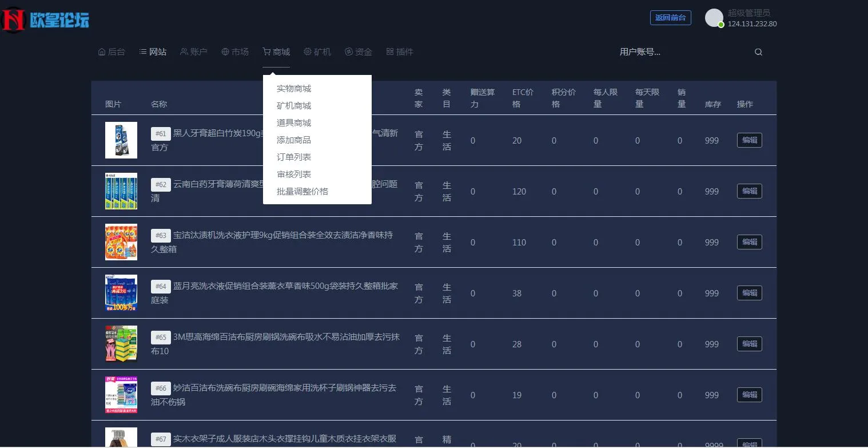Screen dimensions: 868x448
Task: Click the #63 ID badge
Action: [161, 236]
